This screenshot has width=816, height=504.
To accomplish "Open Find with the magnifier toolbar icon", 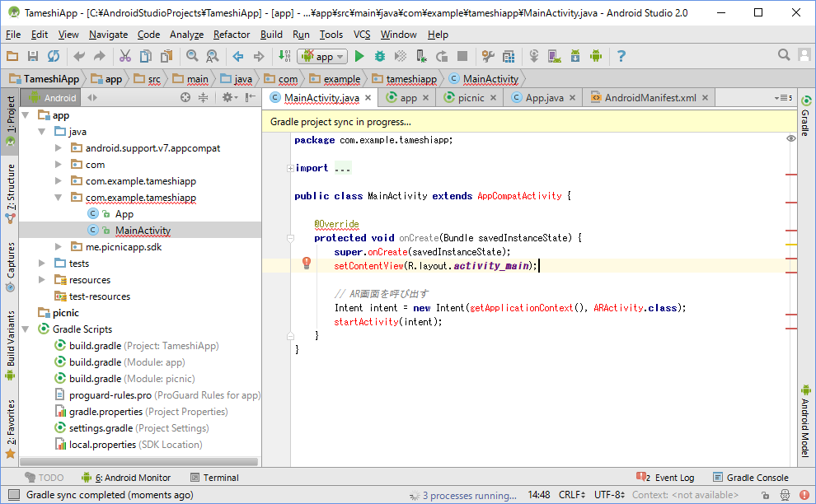I will pyautogui.click(x=192, y=56).
